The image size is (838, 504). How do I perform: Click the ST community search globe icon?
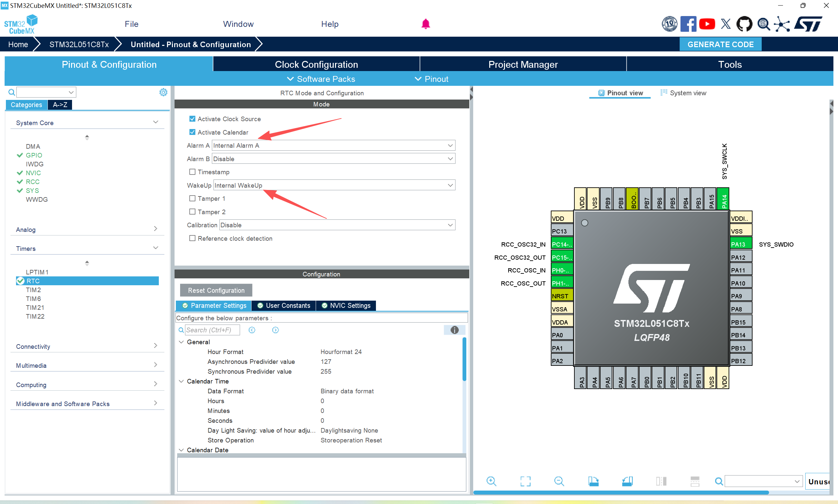pos(763,24)
